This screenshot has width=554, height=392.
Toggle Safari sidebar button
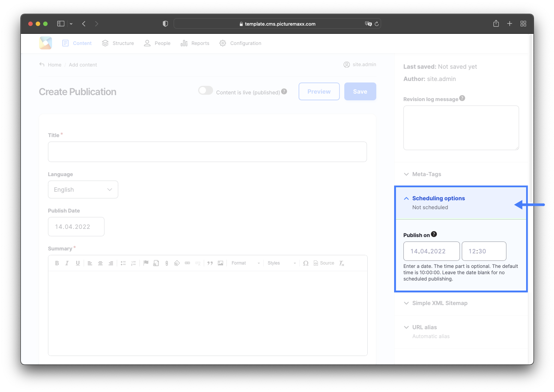(x=61, y=24)
